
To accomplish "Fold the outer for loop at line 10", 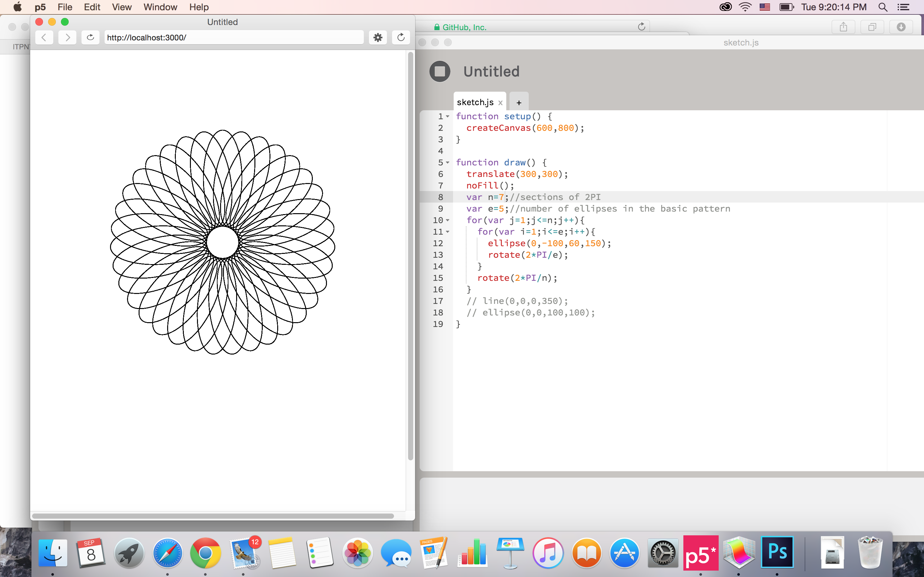I will [448, 220].
